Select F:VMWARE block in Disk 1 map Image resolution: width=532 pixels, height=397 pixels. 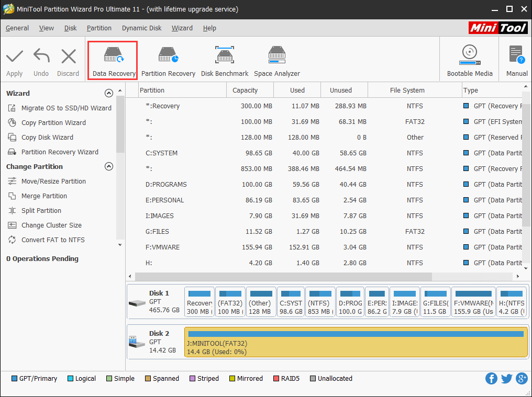coord(473,302)
